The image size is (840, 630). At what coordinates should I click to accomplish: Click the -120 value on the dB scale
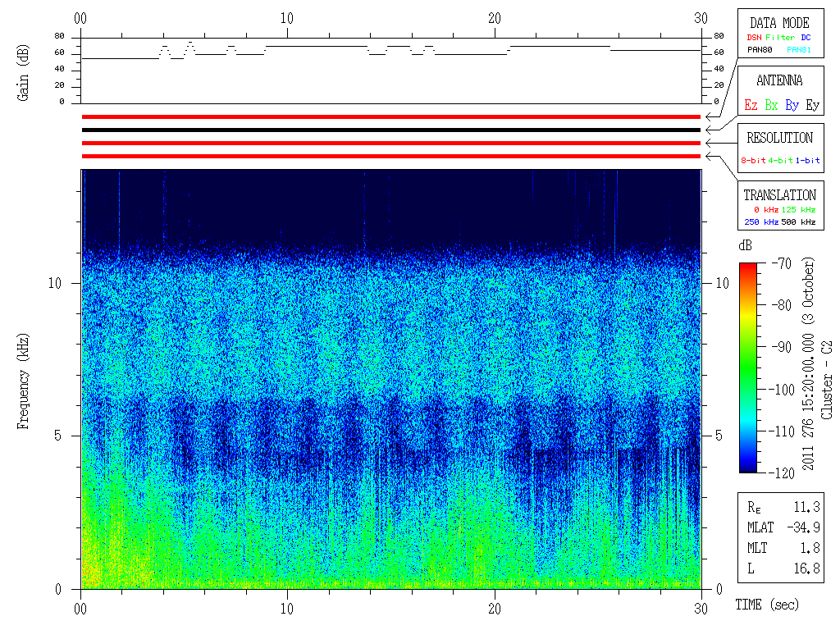tap(781, 473)
